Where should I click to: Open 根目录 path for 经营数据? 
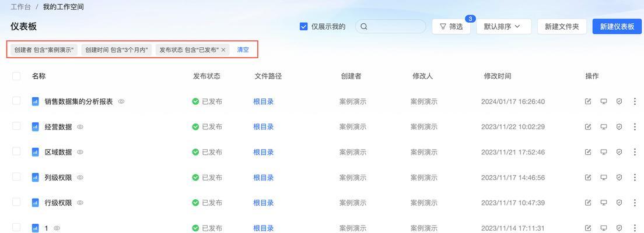(x=263, y=127)
